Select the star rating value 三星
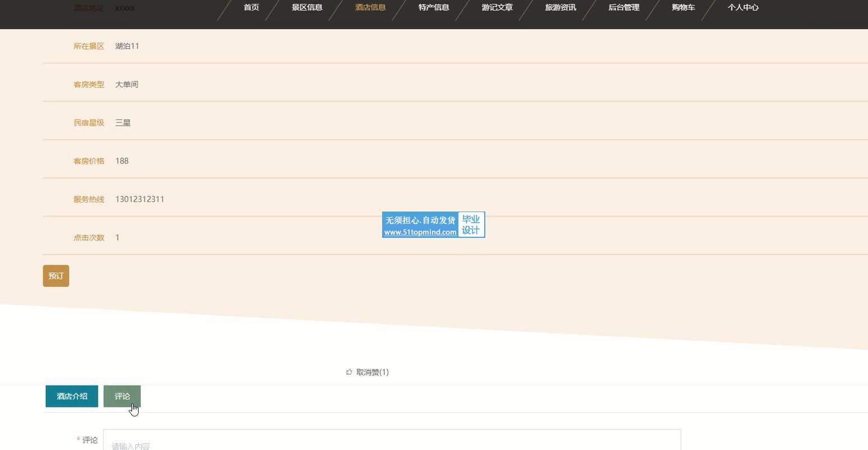 click(x=123, y=122)
